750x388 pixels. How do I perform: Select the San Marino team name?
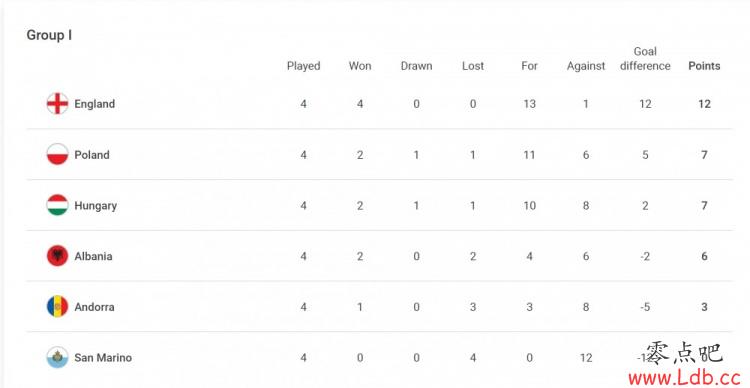(x=103, y=358)
